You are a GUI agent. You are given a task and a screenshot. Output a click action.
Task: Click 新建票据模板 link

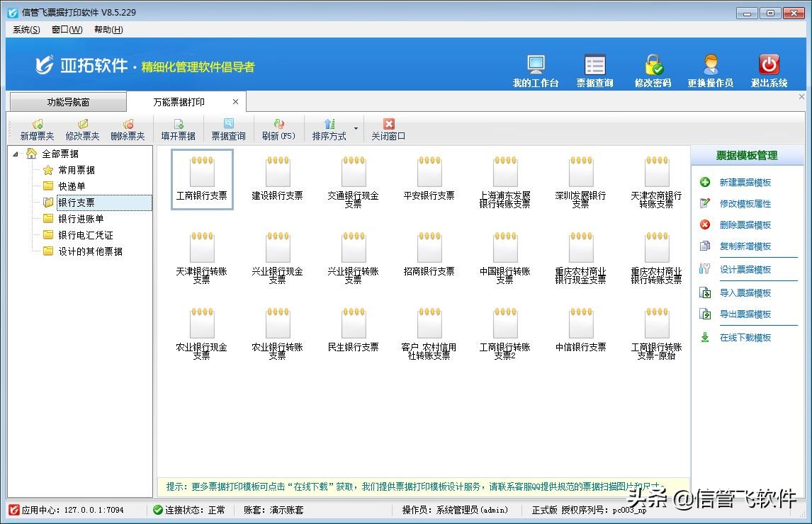tap(745, 182)
